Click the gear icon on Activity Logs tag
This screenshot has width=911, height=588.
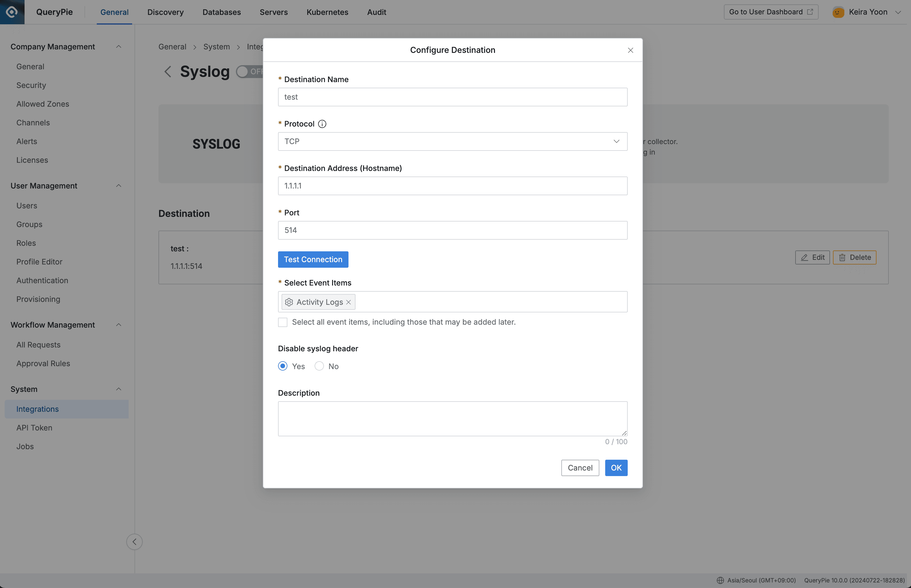[289, 302]
